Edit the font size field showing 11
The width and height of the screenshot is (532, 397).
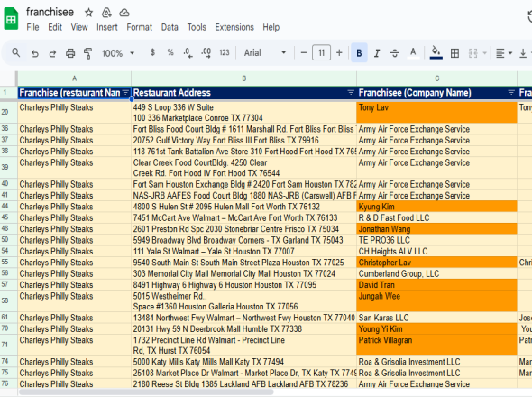click(321, 52)
